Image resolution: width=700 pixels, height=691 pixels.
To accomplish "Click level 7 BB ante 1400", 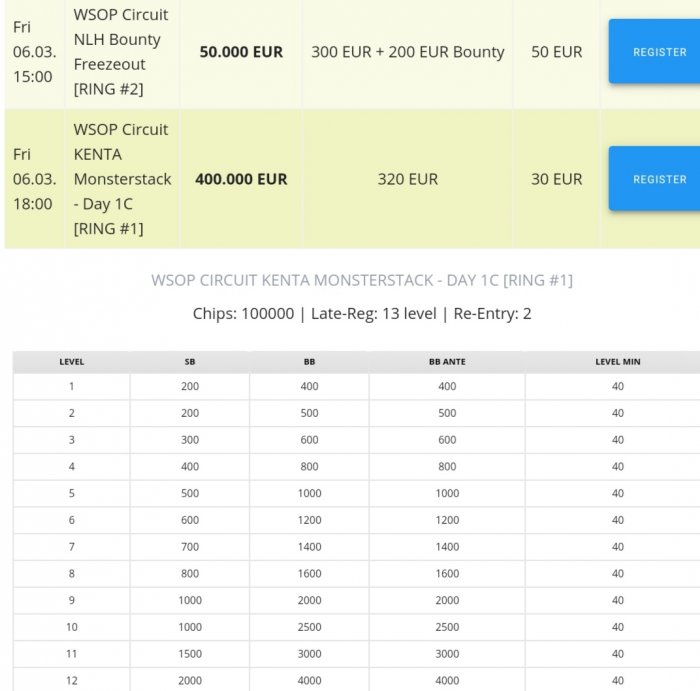I will [x=447, y=547].
